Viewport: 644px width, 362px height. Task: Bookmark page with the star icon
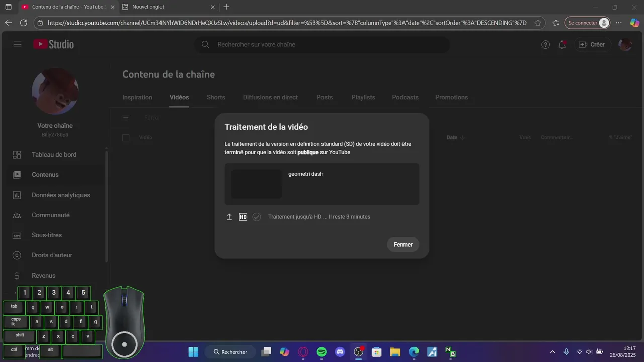(538, 23)
